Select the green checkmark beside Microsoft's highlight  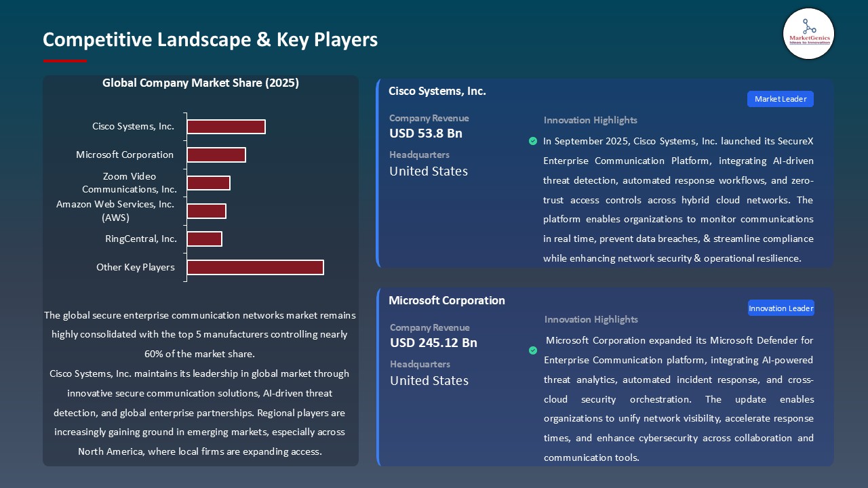click(x=533, y=350)
